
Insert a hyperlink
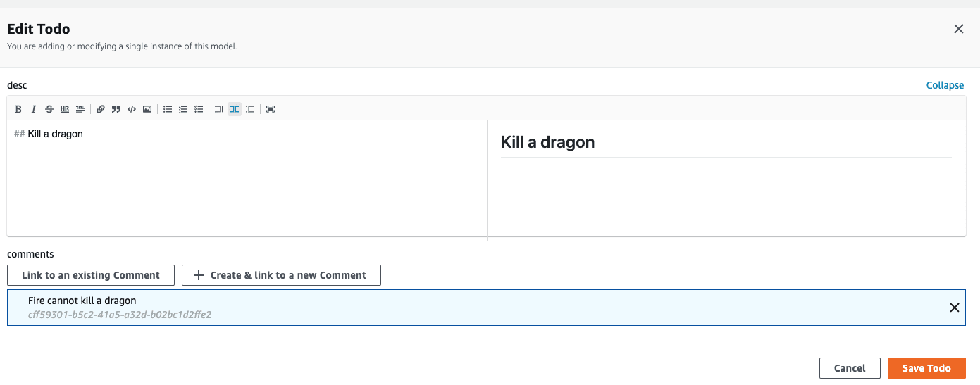click(x=101, y=109)
